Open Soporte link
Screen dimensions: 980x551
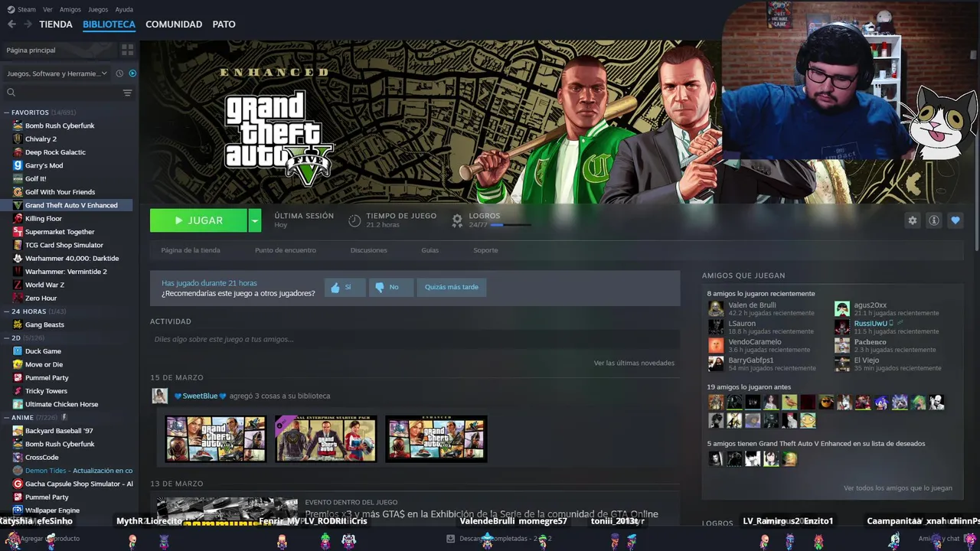[485, 250]
